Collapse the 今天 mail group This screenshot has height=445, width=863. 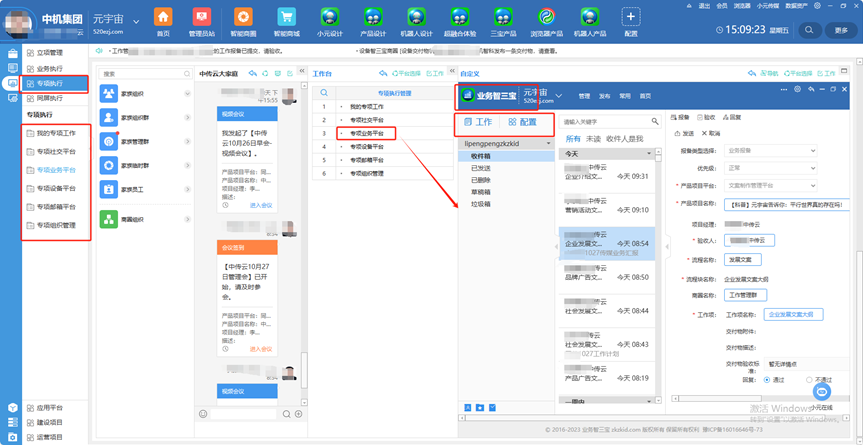point(649,155)
